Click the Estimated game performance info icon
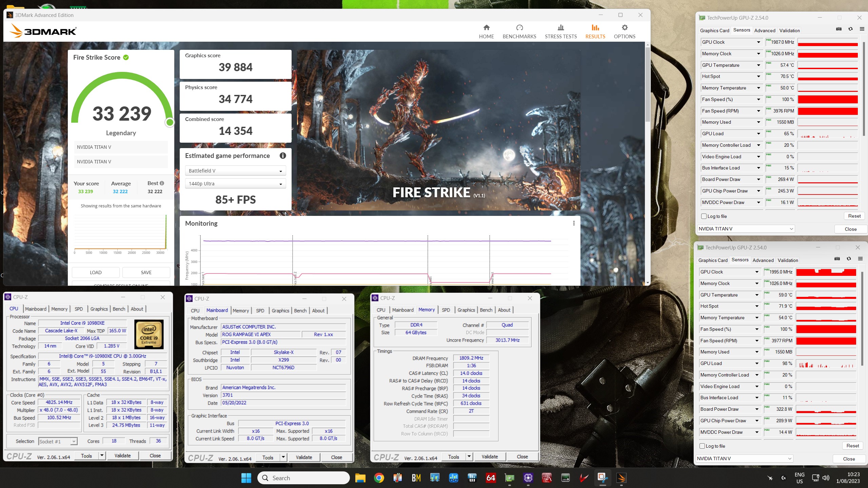The image size is (868, 488). click(282, 156)
